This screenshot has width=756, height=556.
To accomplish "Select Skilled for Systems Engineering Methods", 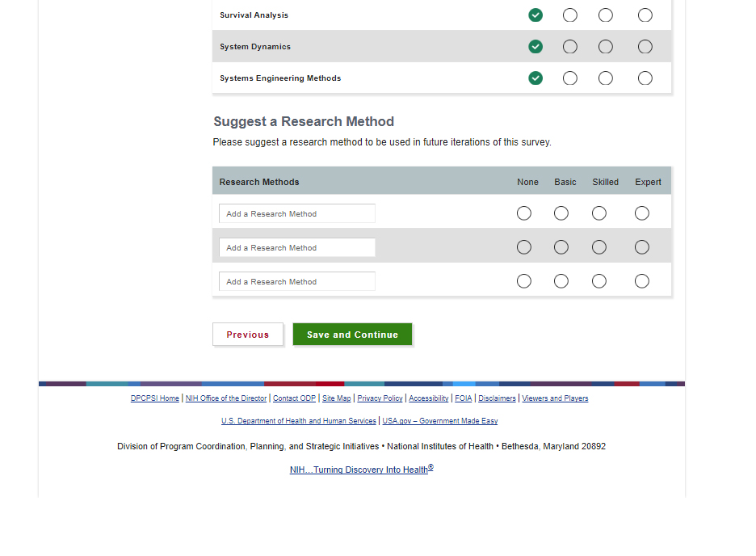I will [606, 78].
